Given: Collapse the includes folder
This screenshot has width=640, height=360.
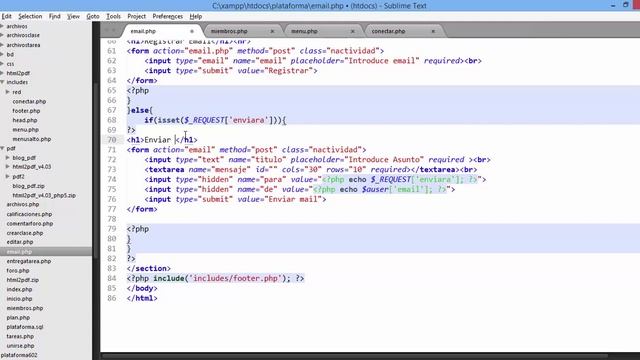Looking at the screenshot, I should point(2,82).
